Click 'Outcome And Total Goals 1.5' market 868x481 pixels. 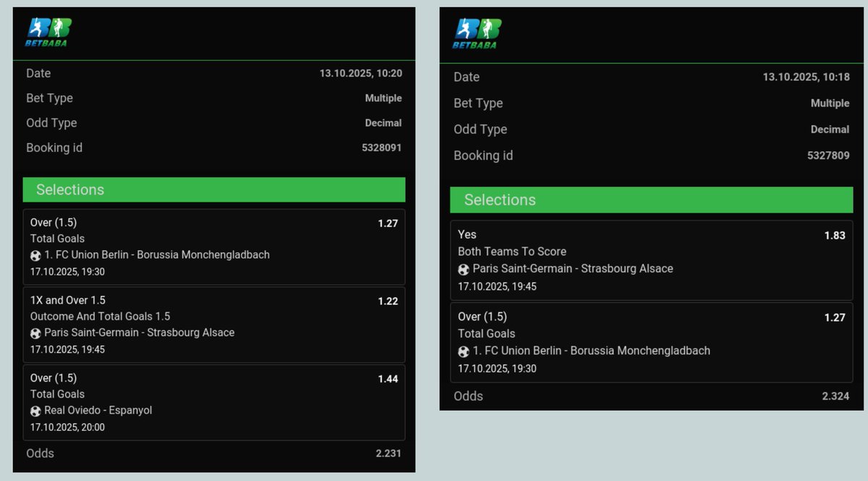(x=101, y=316)
